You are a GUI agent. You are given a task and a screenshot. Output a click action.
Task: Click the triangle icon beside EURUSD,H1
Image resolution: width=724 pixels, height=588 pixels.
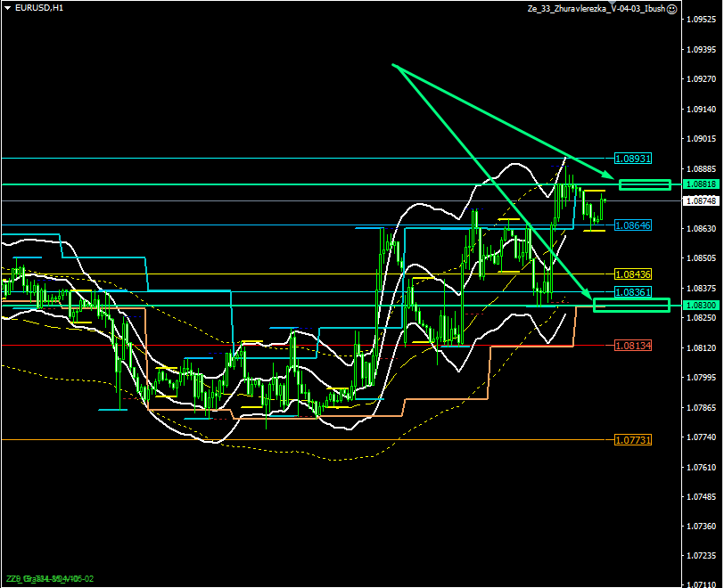(x=8, y=8)
